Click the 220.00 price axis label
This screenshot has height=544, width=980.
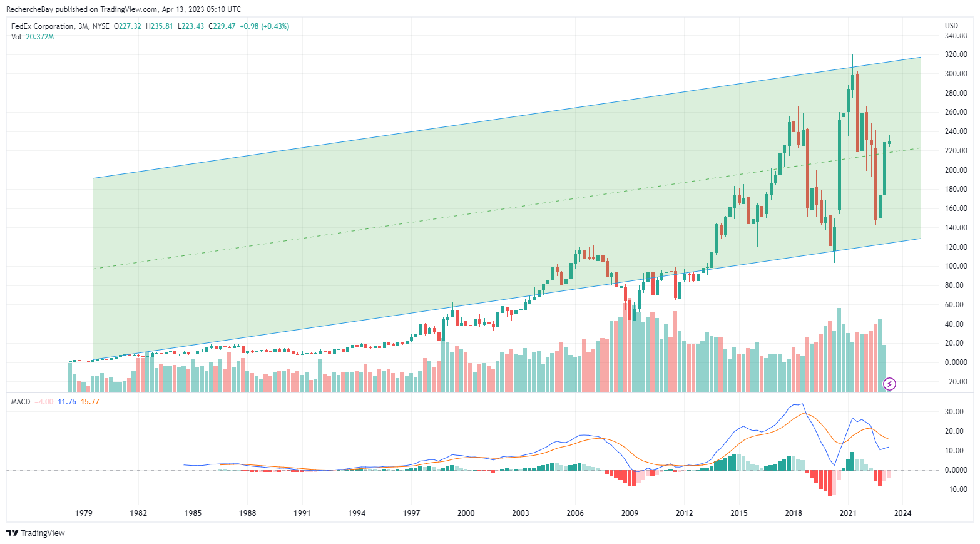(956, 151)
